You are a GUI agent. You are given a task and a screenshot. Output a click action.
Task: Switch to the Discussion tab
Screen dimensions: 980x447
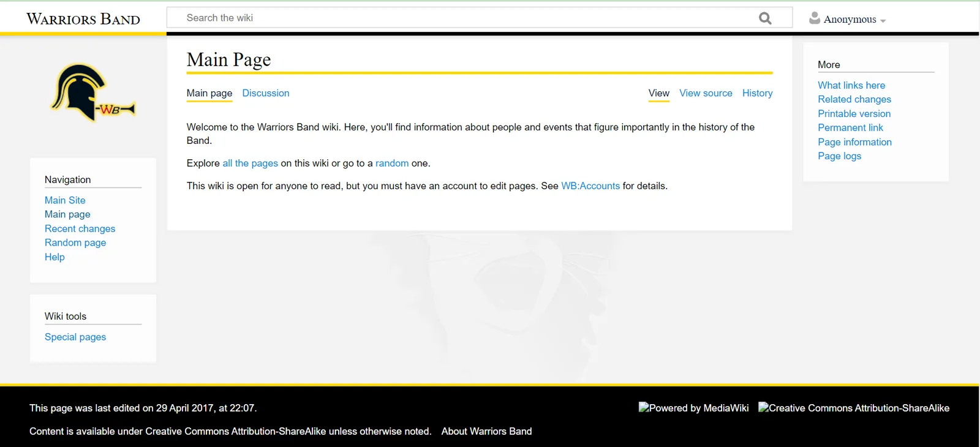click(x=265, y=93)
